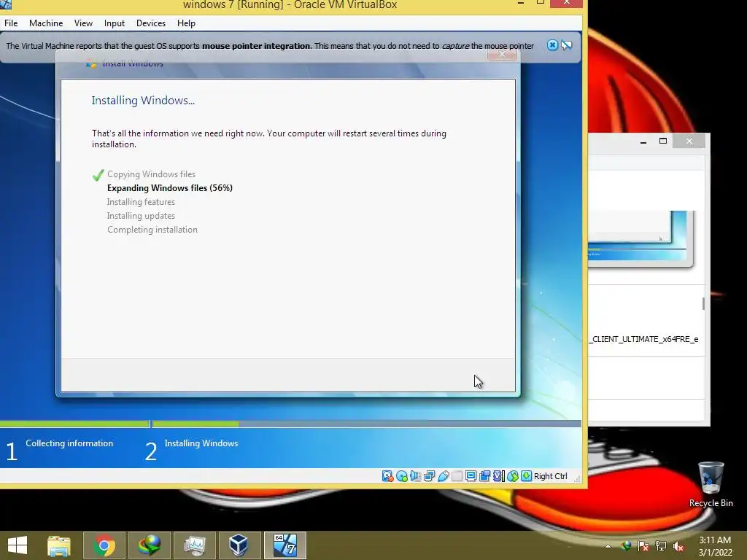Screen dimensions: 747x560
Task: Minimize the background window
Action: click(643, 141)
